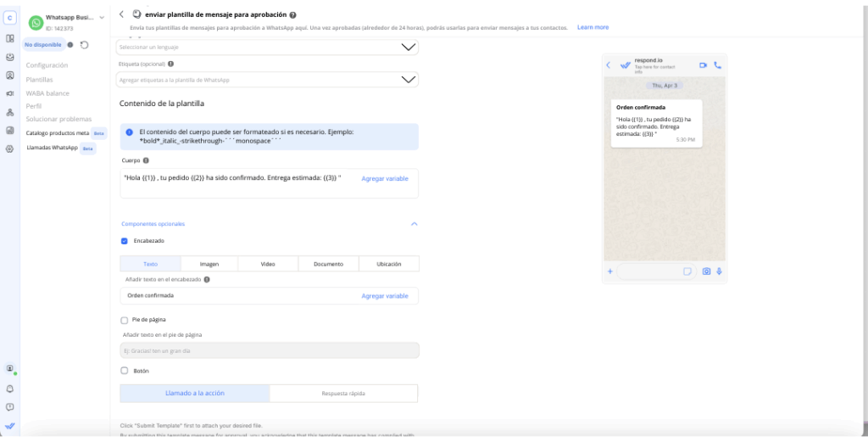
Task: Uncheck the Encabezado checkbox
Action: pos(124,241)
